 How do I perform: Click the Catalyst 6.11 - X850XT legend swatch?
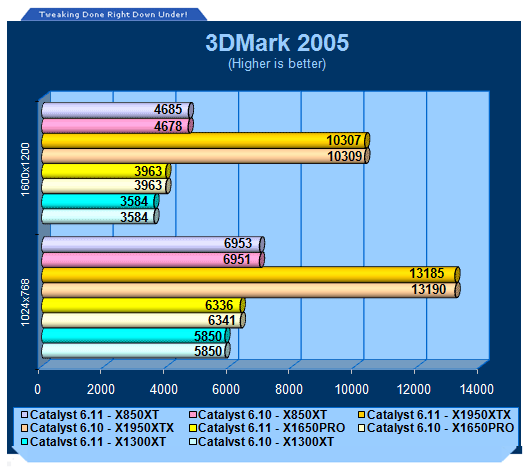pos(25,414)
